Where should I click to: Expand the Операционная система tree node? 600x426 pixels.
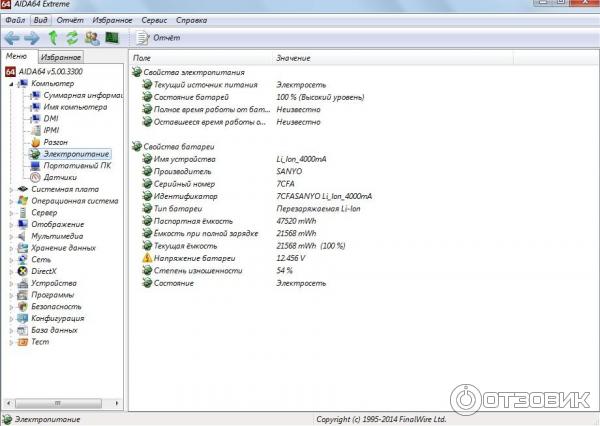tap(11, 200)
